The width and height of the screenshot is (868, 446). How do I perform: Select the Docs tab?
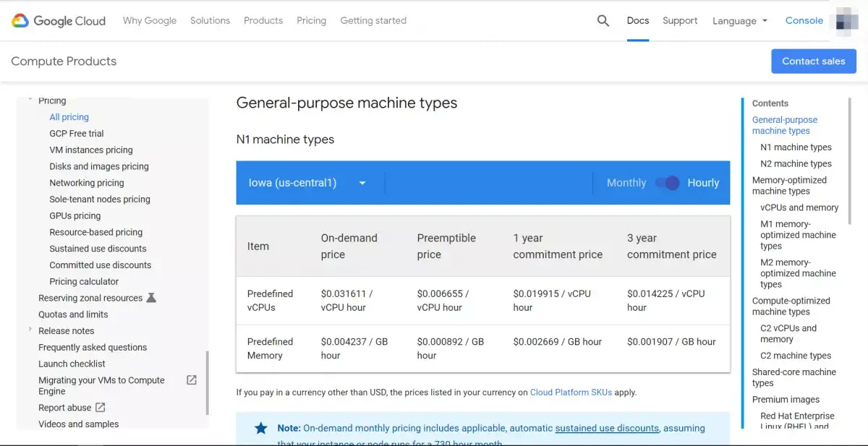click(x=638, y=20)
